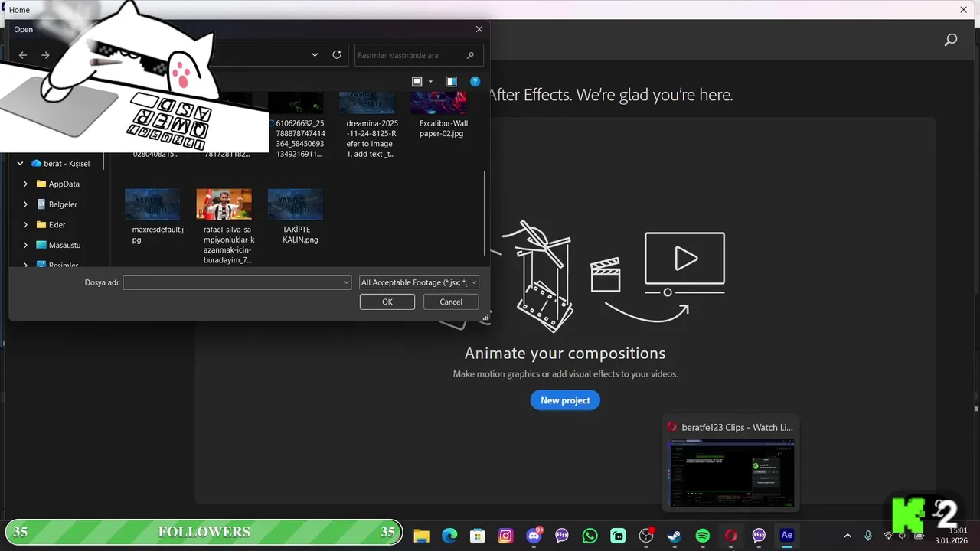The height and width of the screenshot is (551, 980).
Task: Open Discord from the taskbar
Action: coord(534,536)
